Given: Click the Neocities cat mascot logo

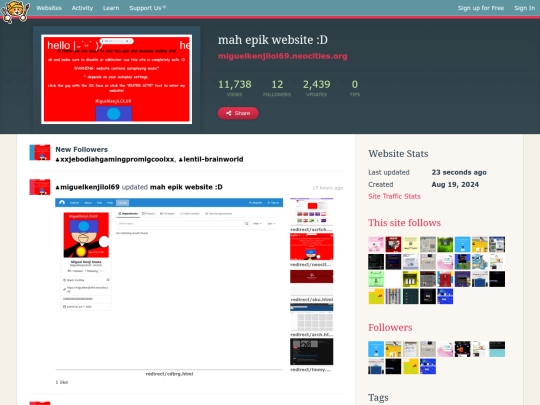Looking at the screenshot, I should (15, 11).
